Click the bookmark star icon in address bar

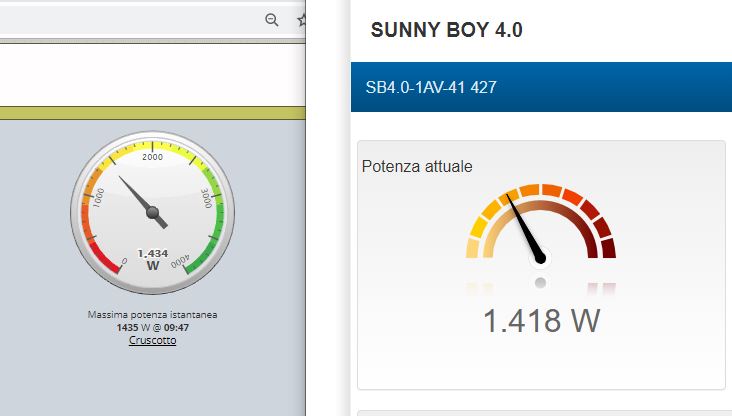click(302, 20)
